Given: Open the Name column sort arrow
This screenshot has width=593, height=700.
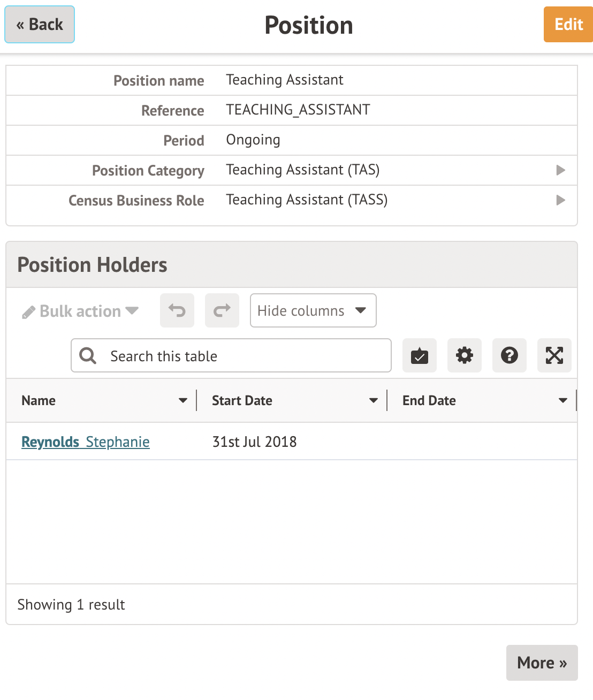Looking at the screenshot, I should 183,400.
